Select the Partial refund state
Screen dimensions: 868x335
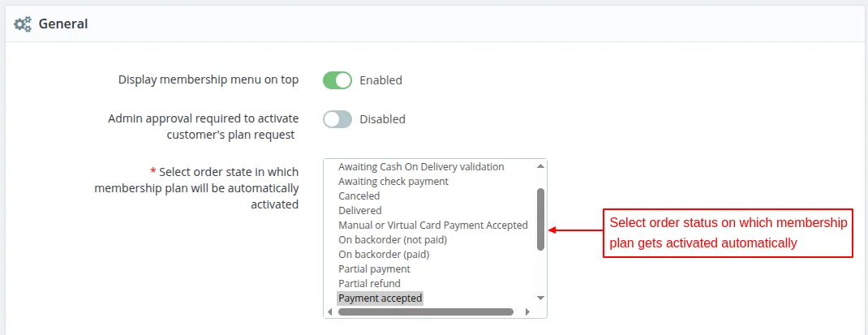pyautogui.click(x=369, y=284)
